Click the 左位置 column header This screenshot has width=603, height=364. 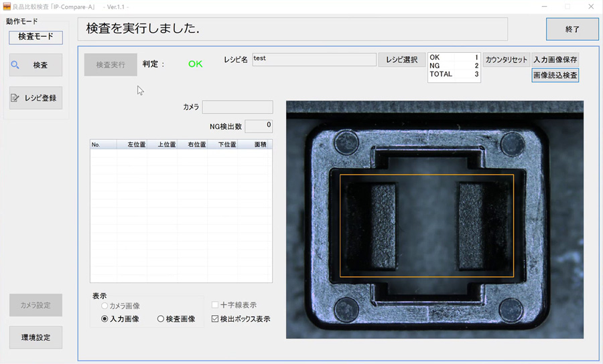[132, 144]
